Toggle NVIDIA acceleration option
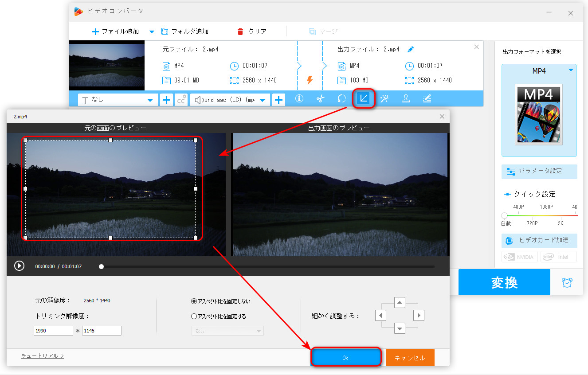 520,257
